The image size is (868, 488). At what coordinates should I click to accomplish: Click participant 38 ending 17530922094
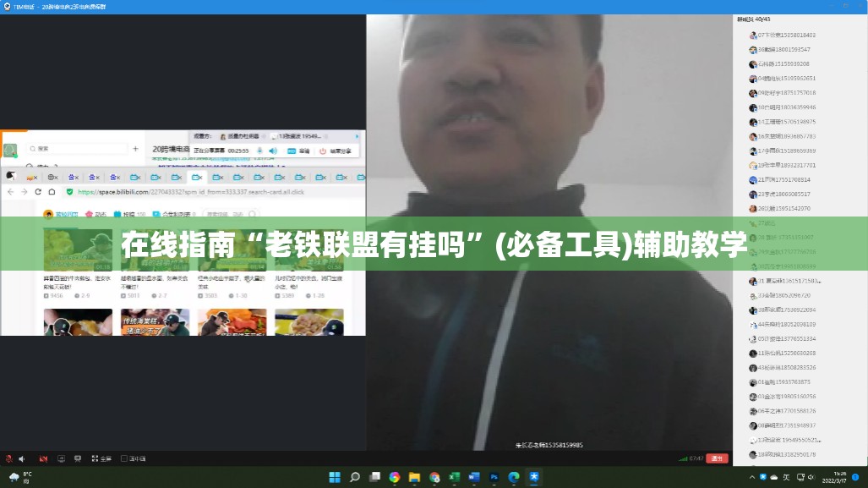[x=782, y=310]
